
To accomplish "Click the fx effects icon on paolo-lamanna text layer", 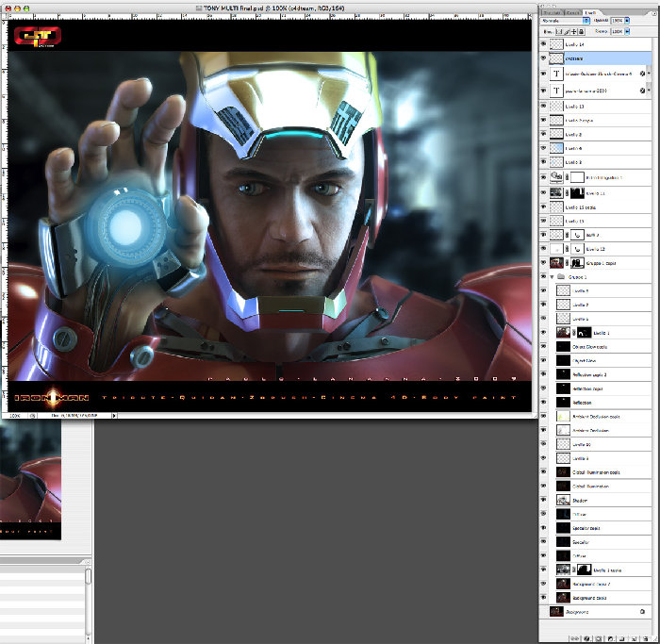I will (642, 91).
